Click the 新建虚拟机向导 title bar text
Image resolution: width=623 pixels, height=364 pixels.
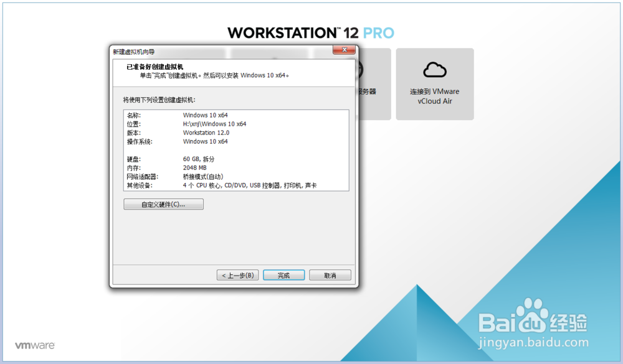[x=134, y=52]
